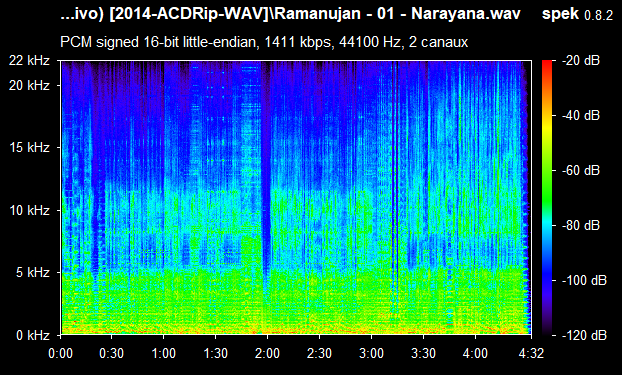
Task: Click the 10 kHz frequency label
Action: click(29, 210)
